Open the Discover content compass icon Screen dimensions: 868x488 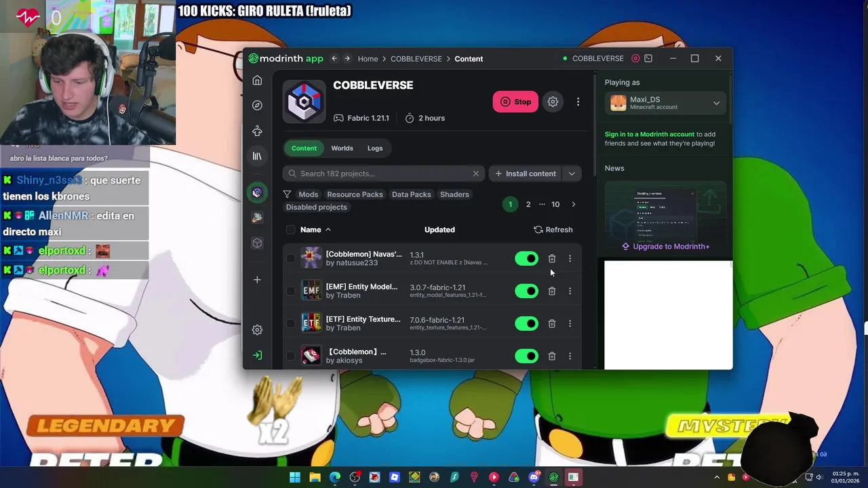pyautogui.click(x=257, y=105)
